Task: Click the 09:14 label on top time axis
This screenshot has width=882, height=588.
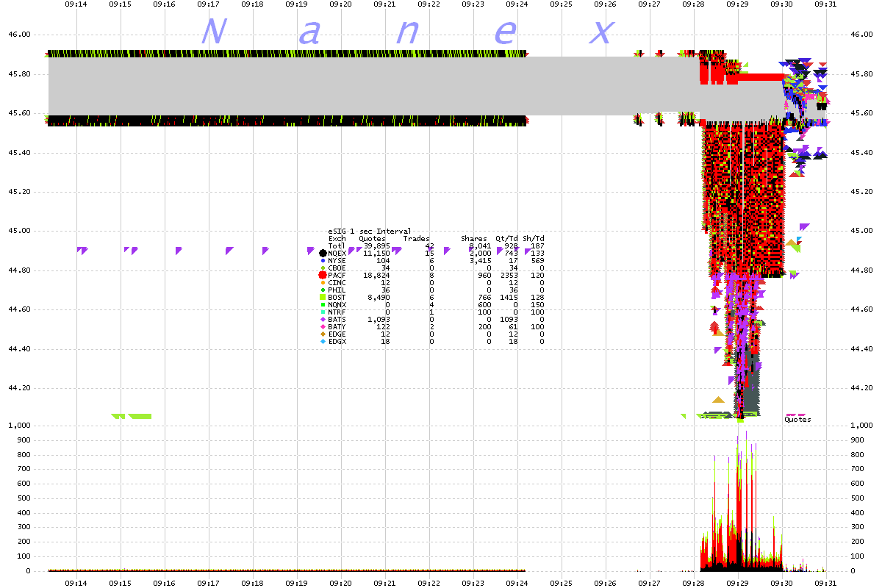Action: tap(76, 4)
